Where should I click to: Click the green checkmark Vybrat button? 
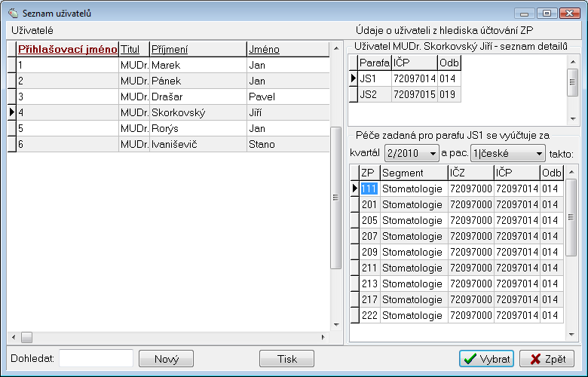tap(486, 359)
